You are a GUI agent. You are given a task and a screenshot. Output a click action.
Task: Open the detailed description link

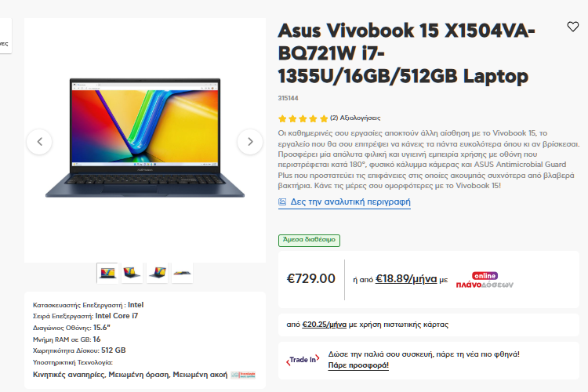tap(350, 201)
